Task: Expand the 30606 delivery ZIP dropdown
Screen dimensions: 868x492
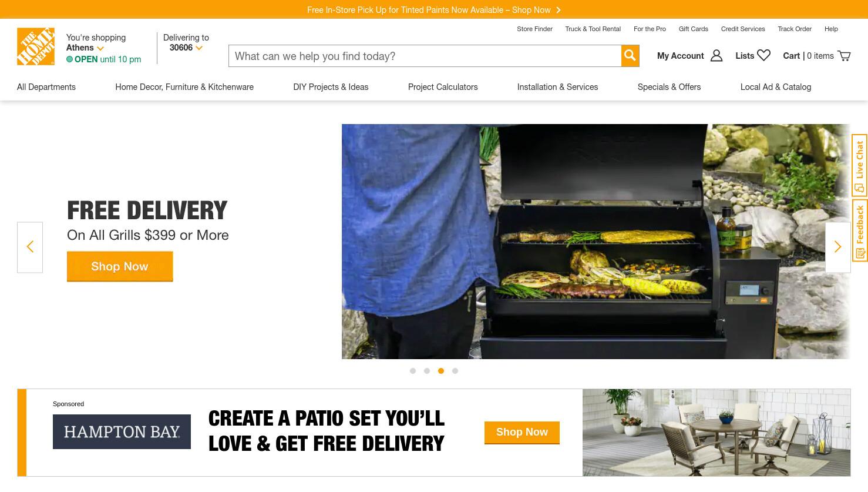Action: 186,48
